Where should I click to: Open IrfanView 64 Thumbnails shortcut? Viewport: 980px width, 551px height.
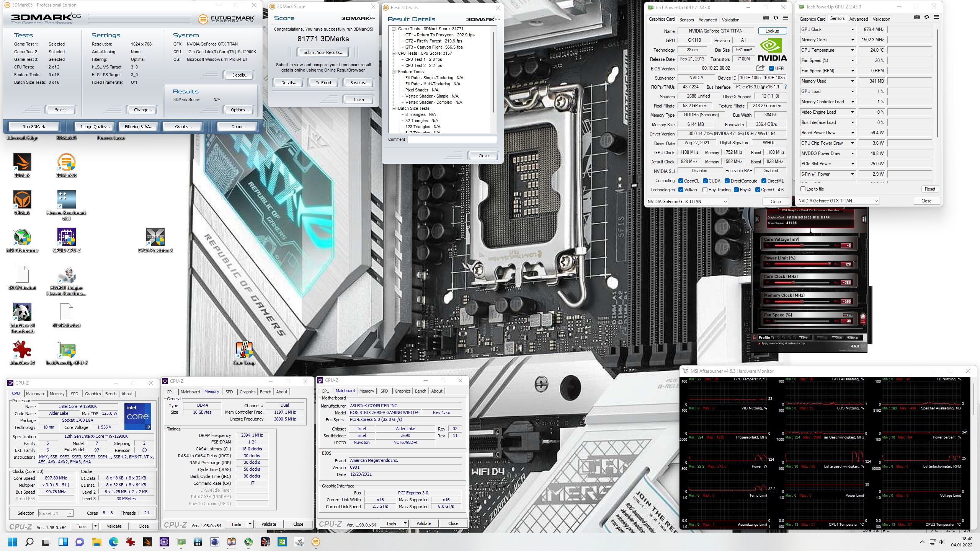pyautogui.click(x=22, y=318)
